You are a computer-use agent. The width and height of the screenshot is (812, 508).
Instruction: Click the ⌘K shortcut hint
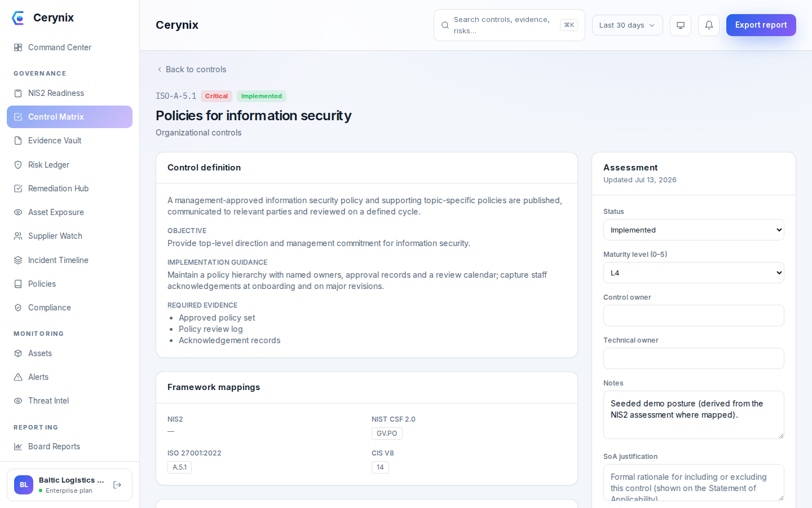[x=569, y=25]
